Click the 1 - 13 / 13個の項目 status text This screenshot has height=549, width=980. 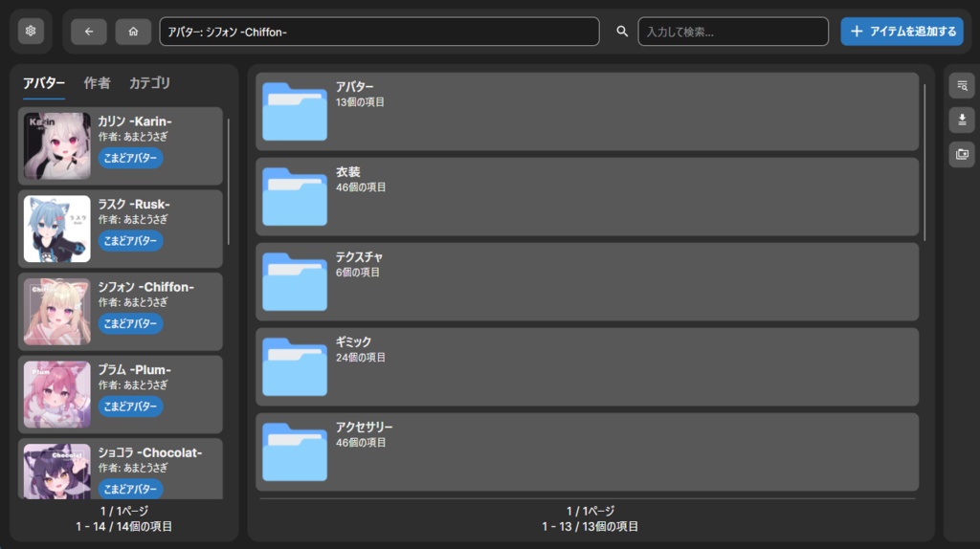click(x=590, y=526)
